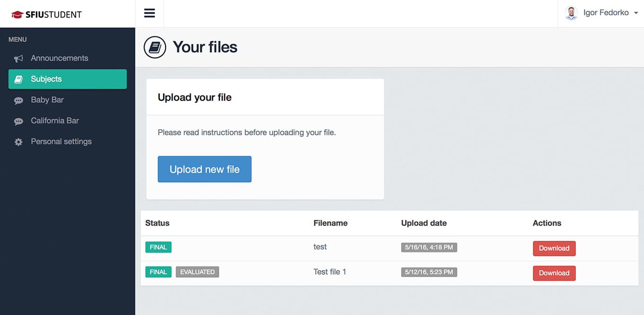Click Igor Fedorko's profile avatar
The image size is (644, 315).
pos(572,13)
